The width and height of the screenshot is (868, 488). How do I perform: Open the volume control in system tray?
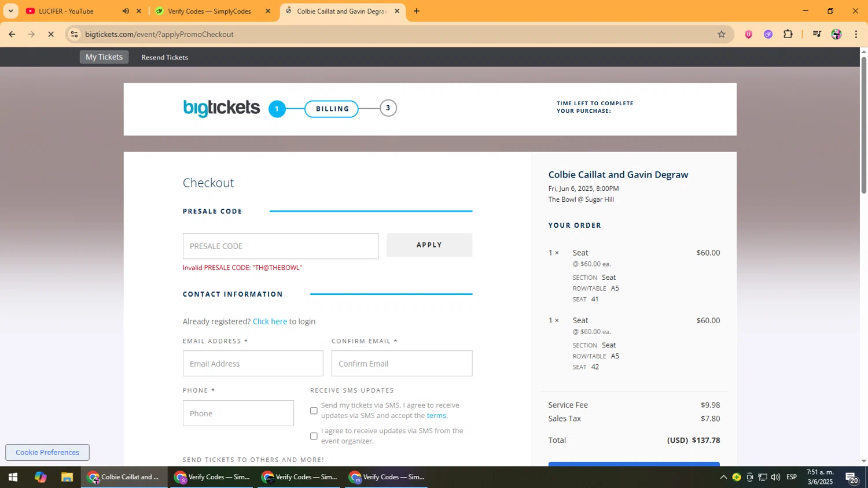pyautogui.click(x=775, y=477)
